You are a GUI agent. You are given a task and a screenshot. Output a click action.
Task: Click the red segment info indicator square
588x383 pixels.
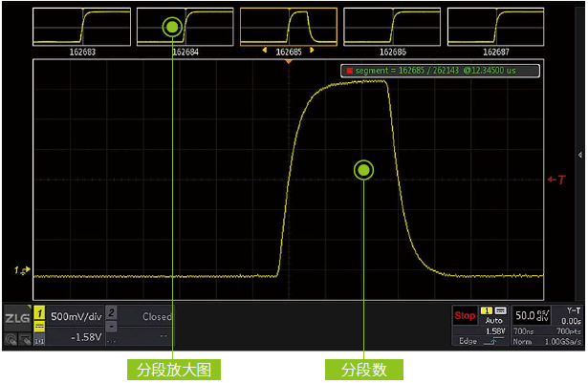pyautogui.click(x=349, y=70)
